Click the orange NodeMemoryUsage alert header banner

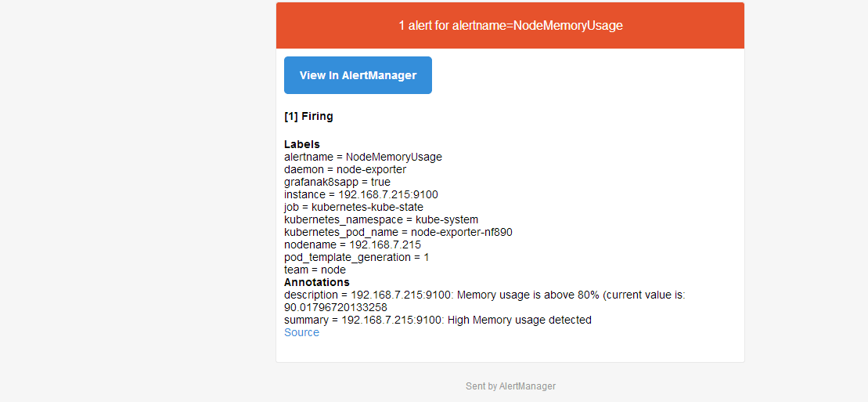[x=510, y=26]
